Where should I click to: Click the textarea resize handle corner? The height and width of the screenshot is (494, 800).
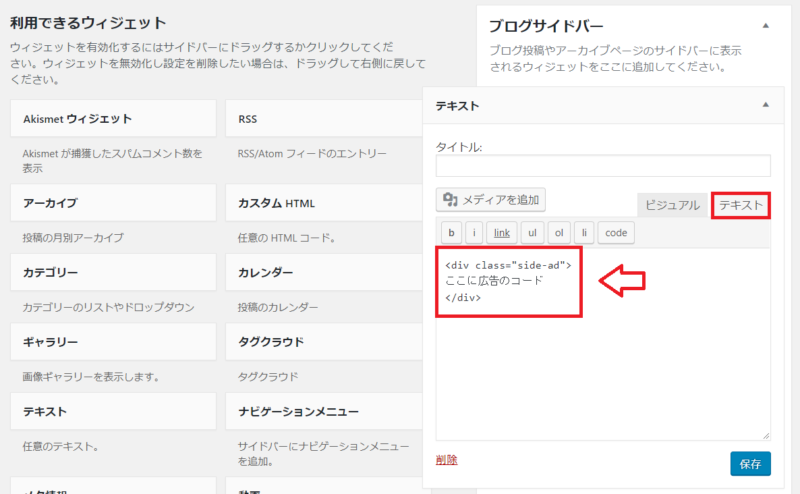[x=766, y=435]
